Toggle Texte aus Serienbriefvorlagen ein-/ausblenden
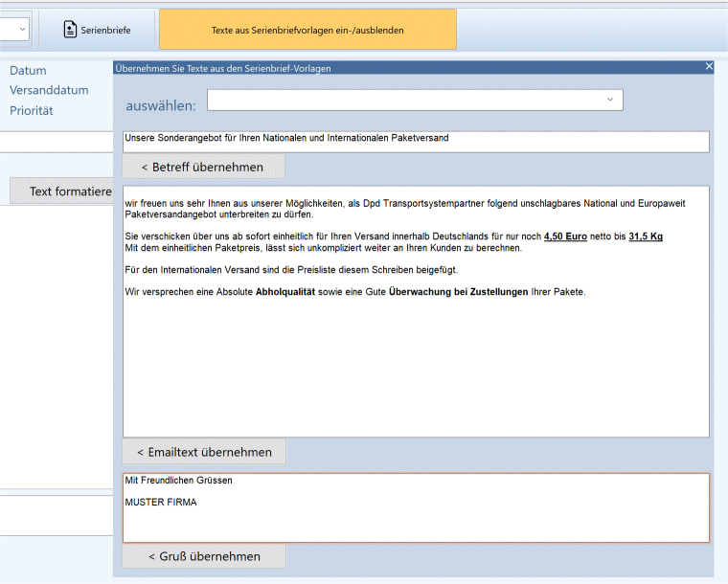728x584 pixels. point(307,30)
